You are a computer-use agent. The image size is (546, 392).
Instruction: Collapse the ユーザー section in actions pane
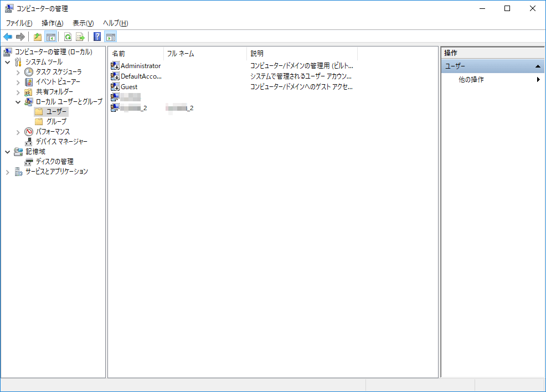pyautogui.click(x=538, y=66)
